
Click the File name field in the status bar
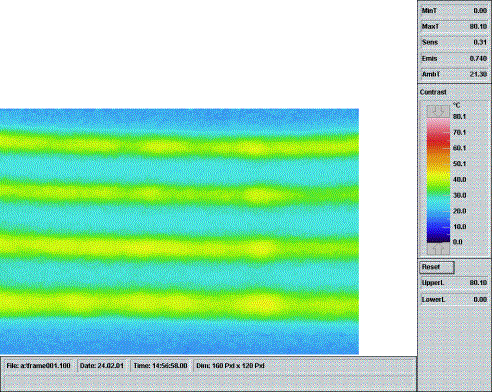(38, 366)
